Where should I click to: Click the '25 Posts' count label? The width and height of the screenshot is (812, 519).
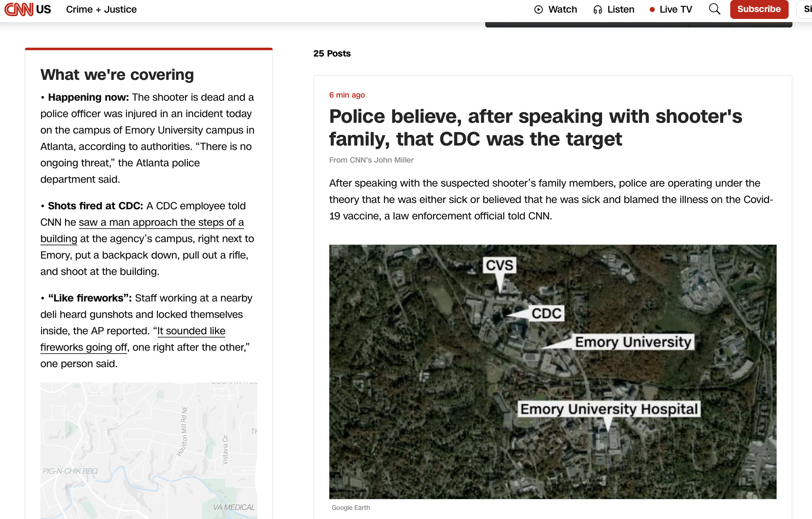click(x=332, y=54)
